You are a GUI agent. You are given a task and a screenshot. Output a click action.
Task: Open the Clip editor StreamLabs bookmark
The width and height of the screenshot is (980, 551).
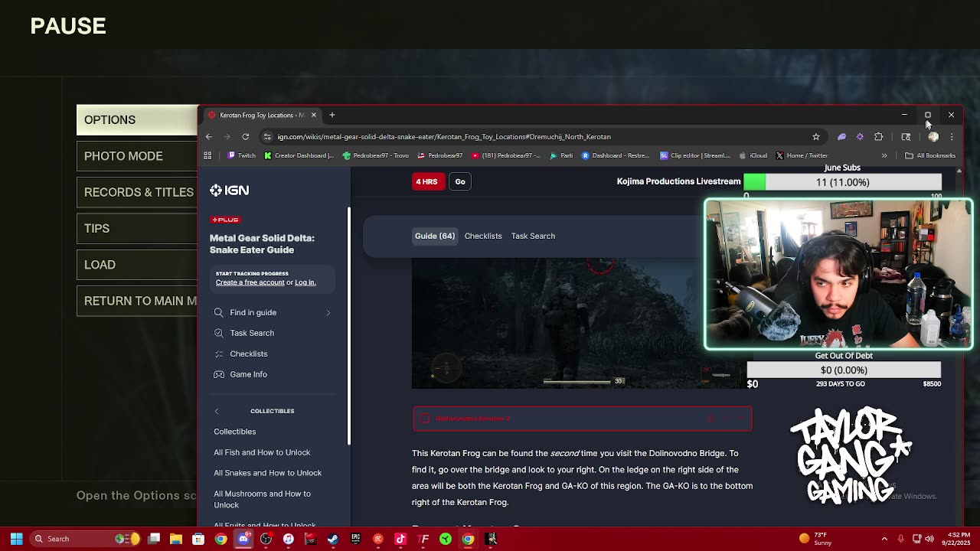click(695, 155)
